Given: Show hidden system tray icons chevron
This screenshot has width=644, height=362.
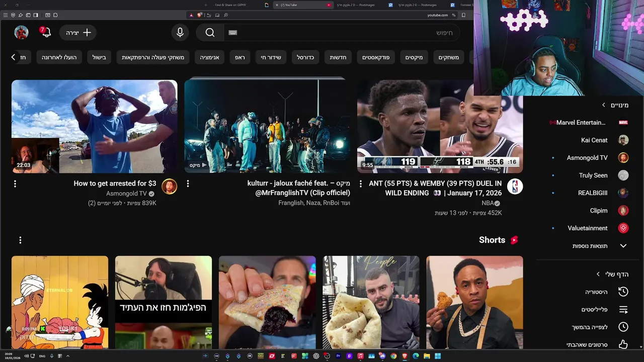Looking at the screenshot, I should 67,356.
